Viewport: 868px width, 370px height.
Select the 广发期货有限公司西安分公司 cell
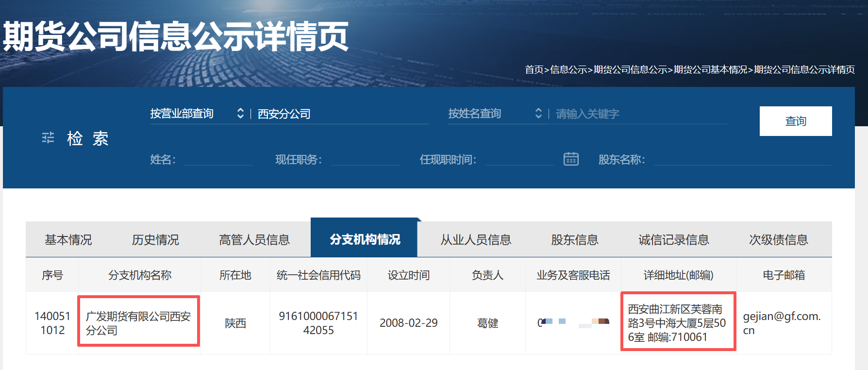pyautogui.click(x=139, y=323)
